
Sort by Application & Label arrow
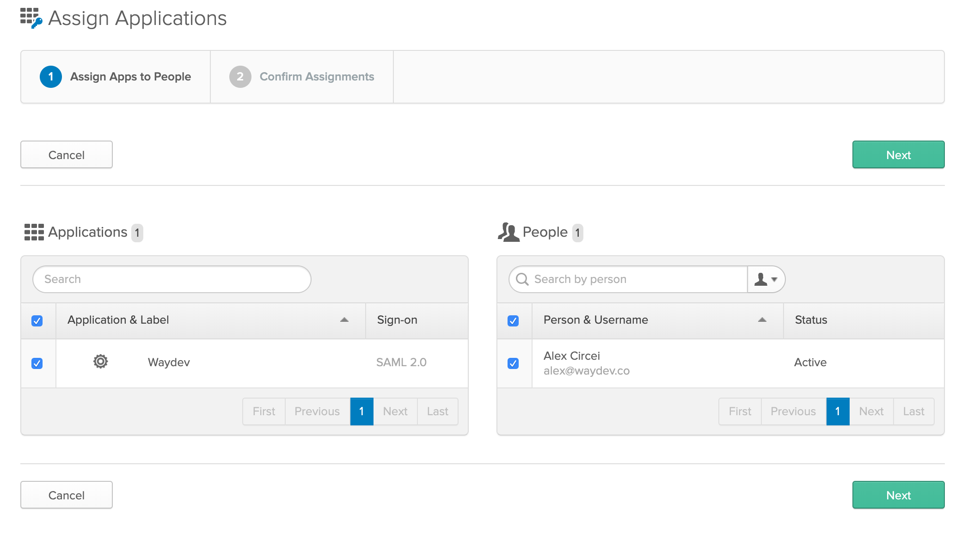click(x=344, y=320)
